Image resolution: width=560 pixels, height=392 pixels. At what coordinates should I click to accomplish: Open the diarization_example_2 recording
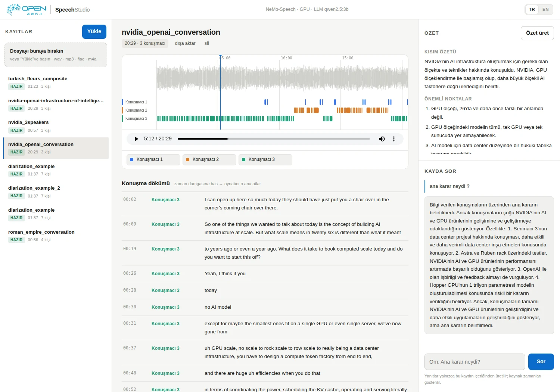[56, 192]
